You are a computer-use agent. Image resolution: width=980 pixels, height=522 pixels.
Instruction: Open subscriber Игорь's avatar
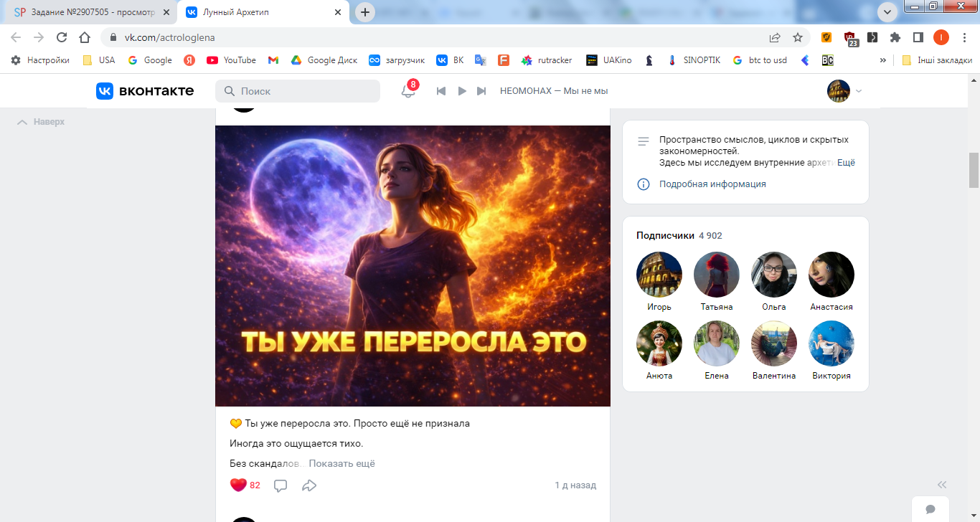tap(659, 275)
